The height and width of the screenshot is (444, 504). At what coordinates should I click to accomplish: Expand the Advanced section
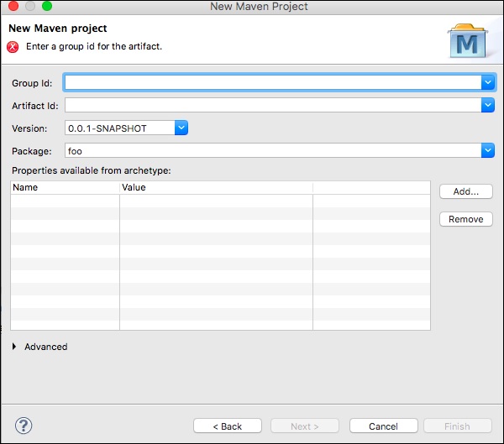tap(16, 347)
